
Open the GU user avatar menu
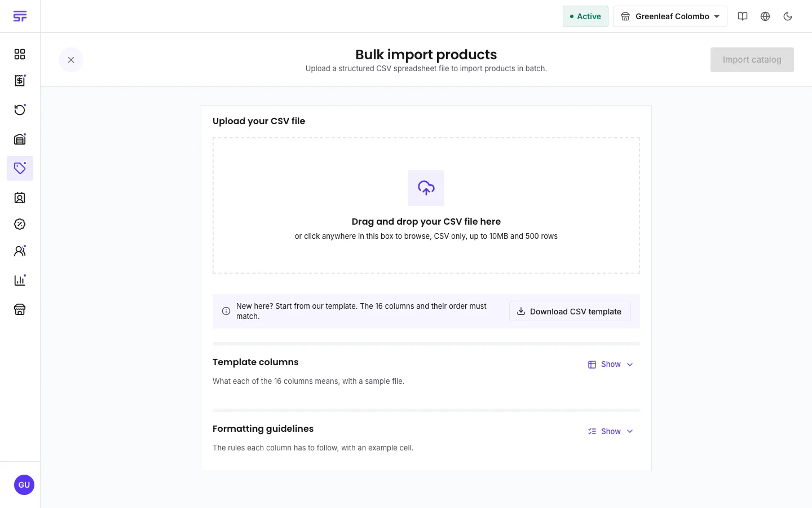pos(24,485)
